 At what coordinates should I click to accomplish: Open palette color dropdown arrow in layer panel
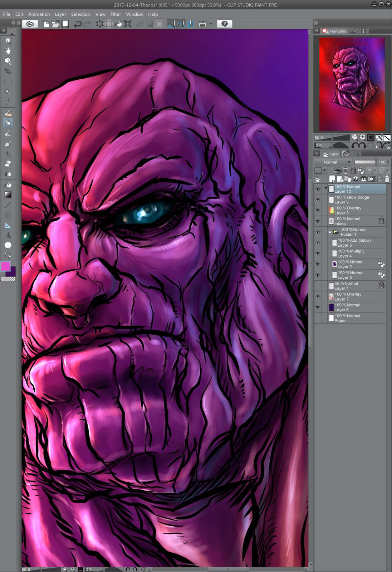pyautogui.click(x=325, y=171)
